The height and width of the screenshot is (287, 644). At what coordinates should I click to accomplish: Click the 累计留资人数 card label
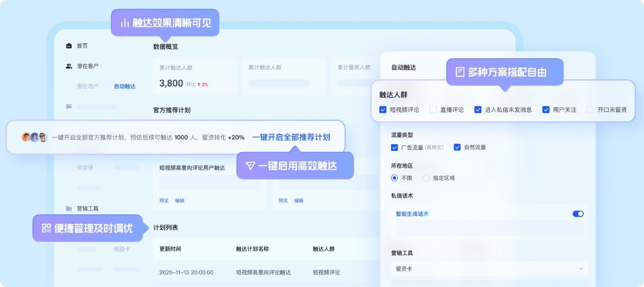coord(354,67)
